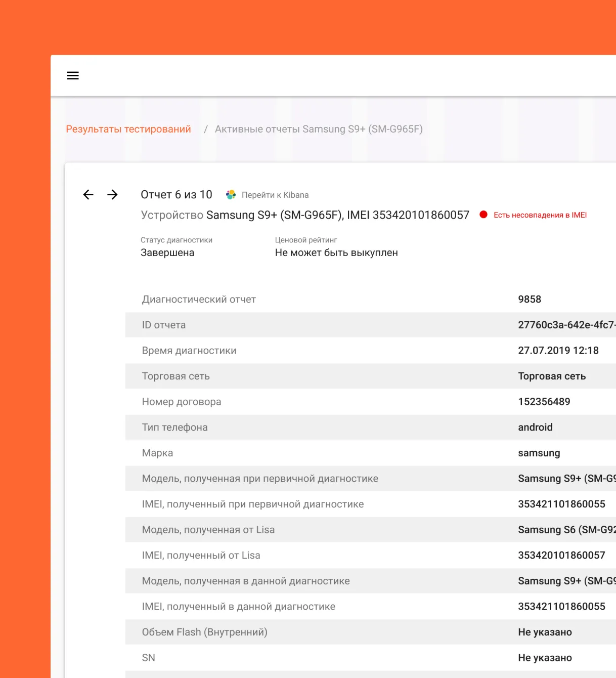Screen dimensions: 616x678
Task: Select 'IMEI, полученный от Lisa' label
Action: click(201, 556)
